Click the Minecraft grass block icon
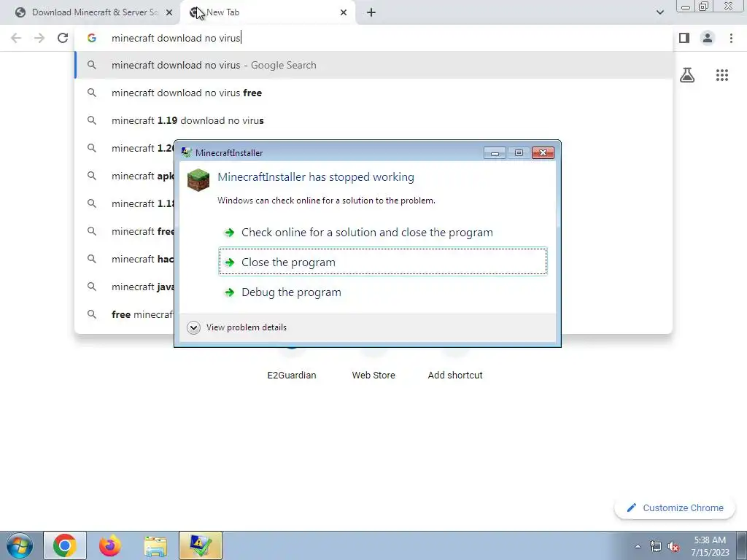 pos(198,180)
